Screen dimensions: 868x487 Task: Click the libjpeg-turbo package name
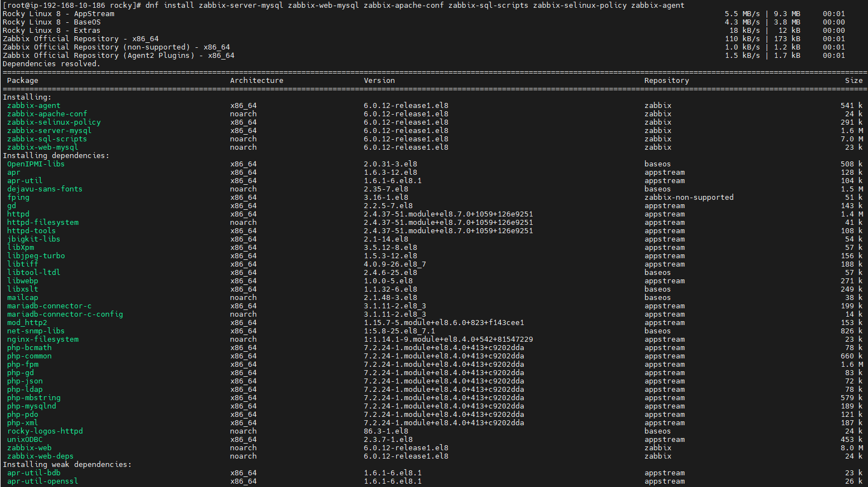click(x=36, y=255)
